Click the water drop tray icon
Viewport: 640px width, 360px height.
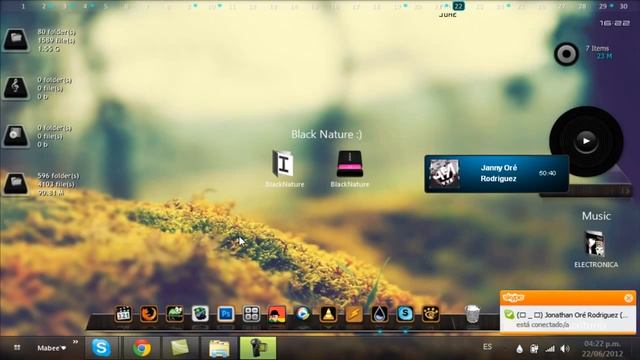pos(519,349)
